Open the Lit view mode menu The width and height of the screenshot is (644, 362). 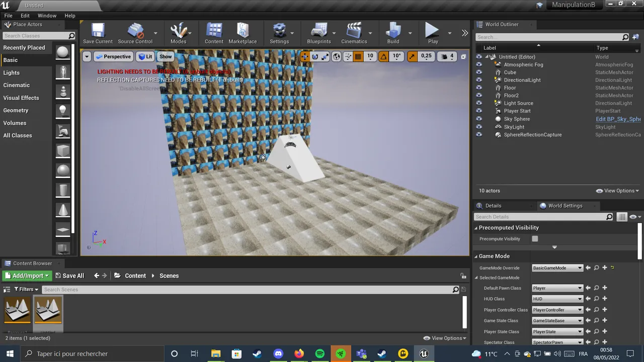(x=145, y=56)
